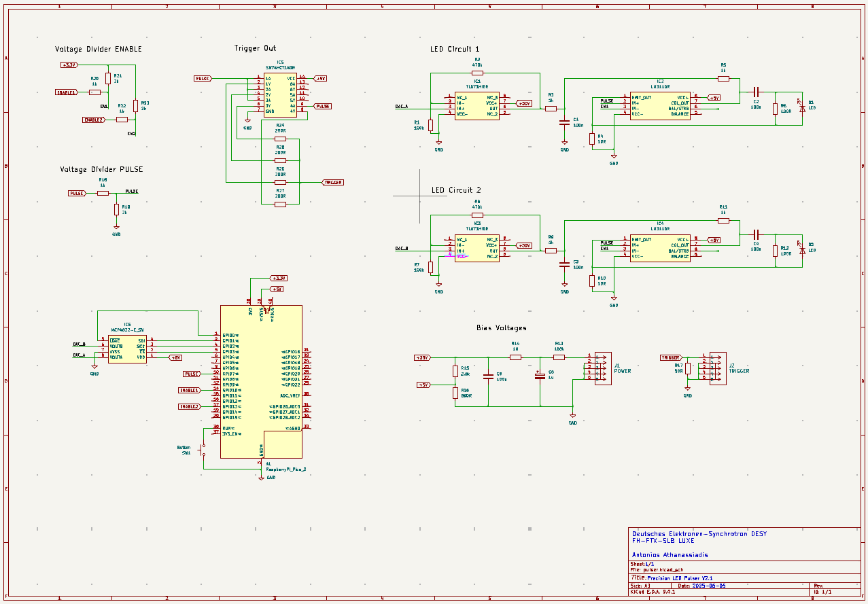Select the IC5 SN74HCT14DR inverter symbol
The height and width of the screenshot is (604, 868).
(x=280, y=94)
